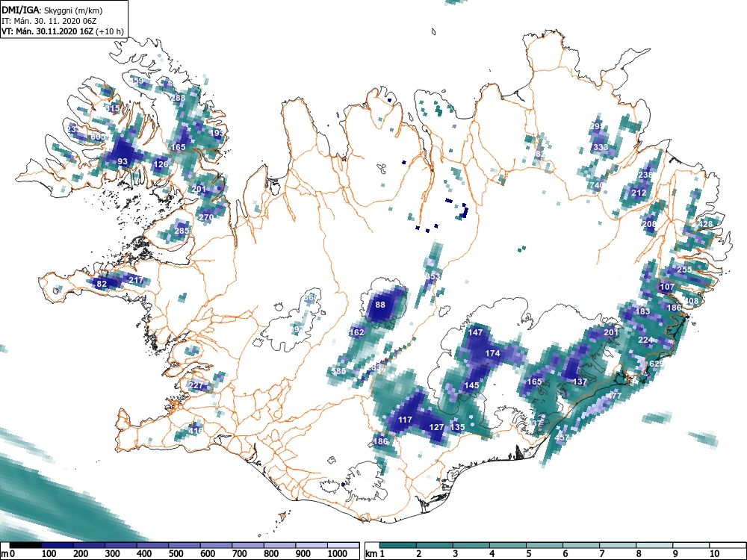Click the visibility value 605
The width and height of the screenshot is (747, 560).
pos(98,137)
